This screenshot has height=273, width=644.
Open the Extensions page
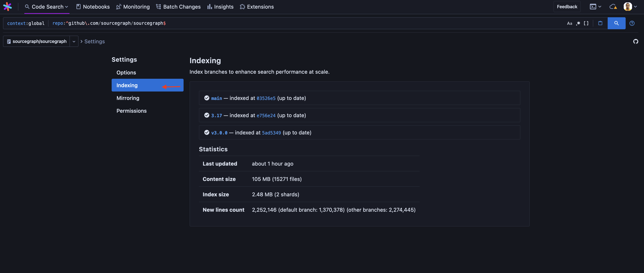click(257, 7)
